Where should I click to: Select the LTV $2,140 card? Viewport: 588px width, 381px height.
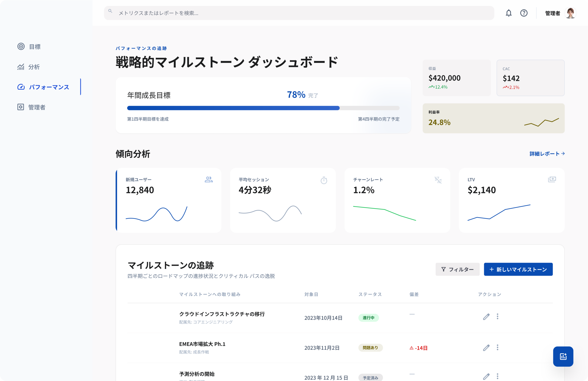pos(512,200)
